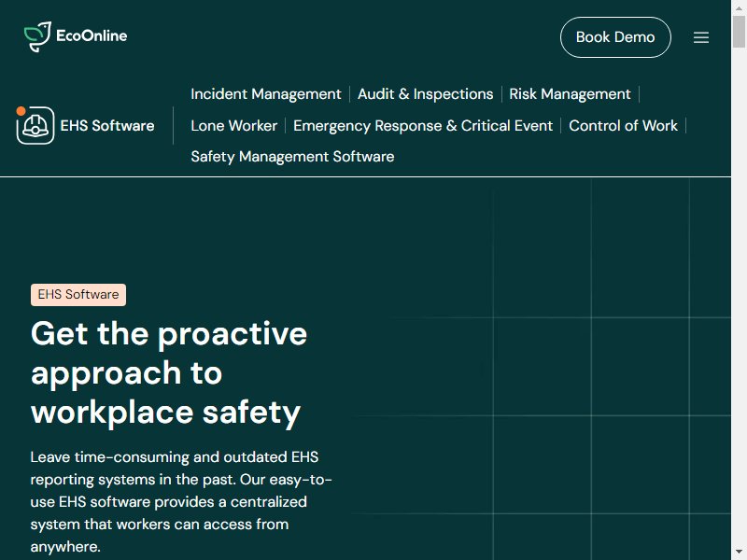
Task: Click the EHS Software peach badge
Action: 78,295
